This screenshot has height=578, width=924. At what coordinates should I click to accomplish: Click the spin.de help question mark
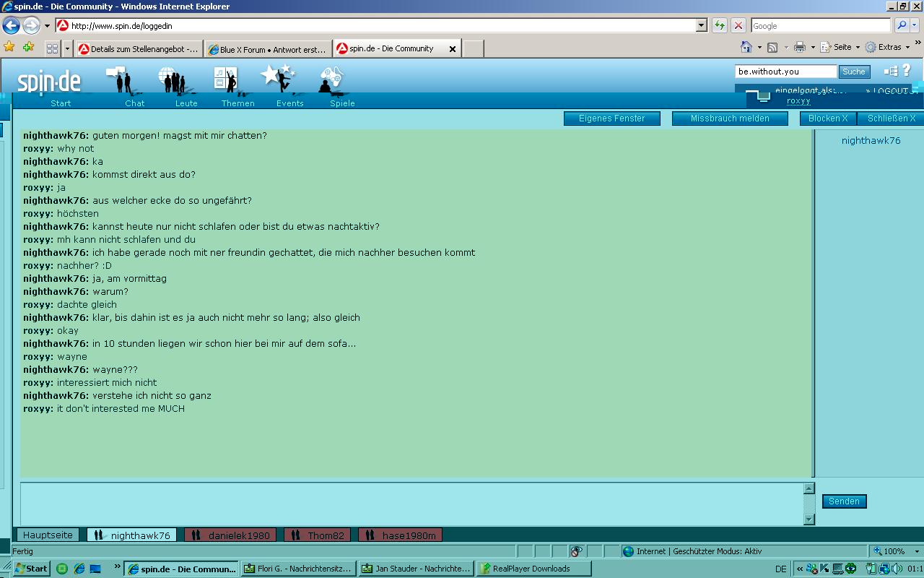pyautogui.click(x=907, y=71)
